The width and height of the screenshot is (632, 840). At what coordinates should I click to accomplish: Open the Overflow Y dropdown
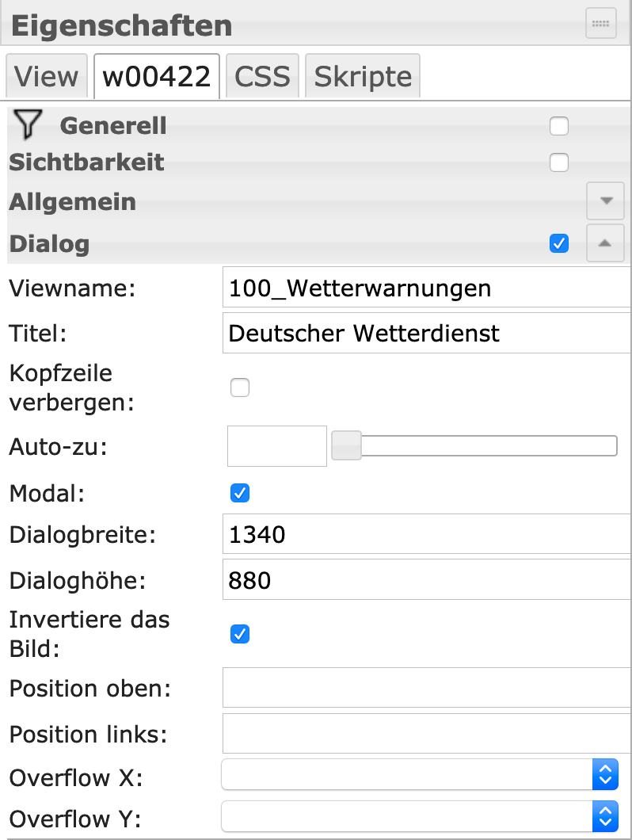pos(420,816)
